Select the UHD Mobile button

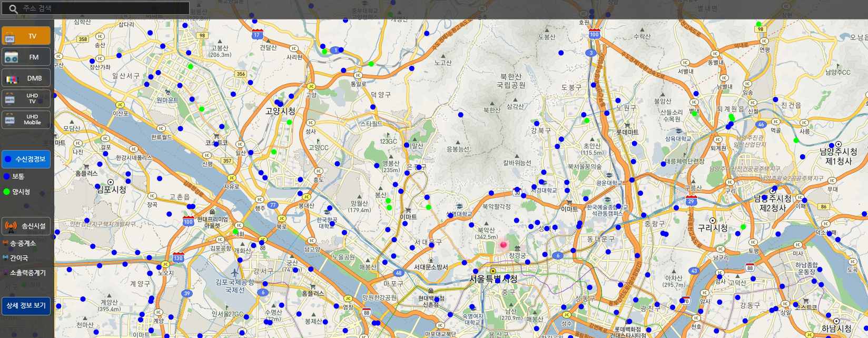[26, 120]
